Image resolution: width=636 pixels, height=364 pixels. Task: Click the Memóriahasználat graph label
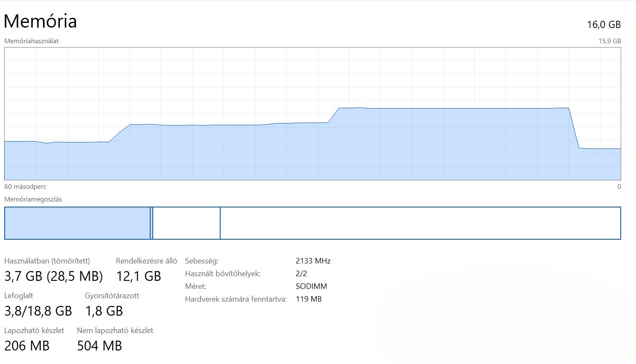(x=31, y=41)
